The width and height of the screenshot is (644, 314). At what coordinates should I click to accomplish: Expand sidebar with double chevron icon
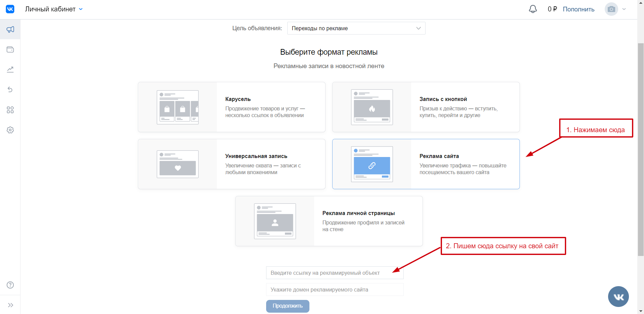coord(10,305)
